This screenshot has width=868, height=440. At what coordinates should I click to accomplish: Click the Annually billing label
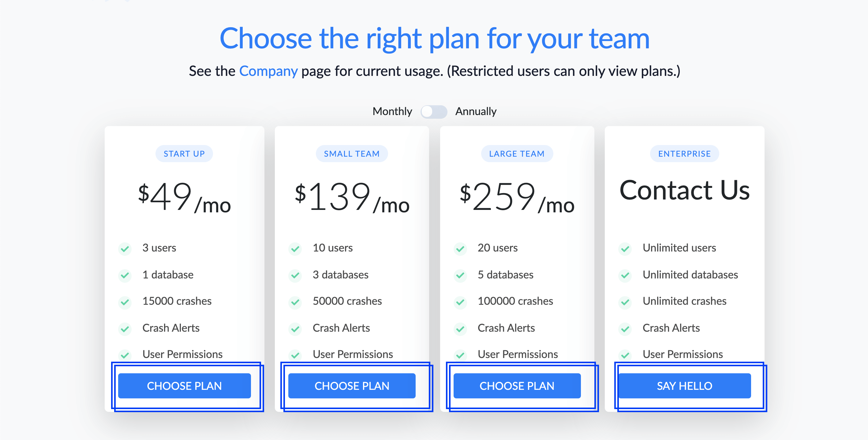[x=476, y=111]
